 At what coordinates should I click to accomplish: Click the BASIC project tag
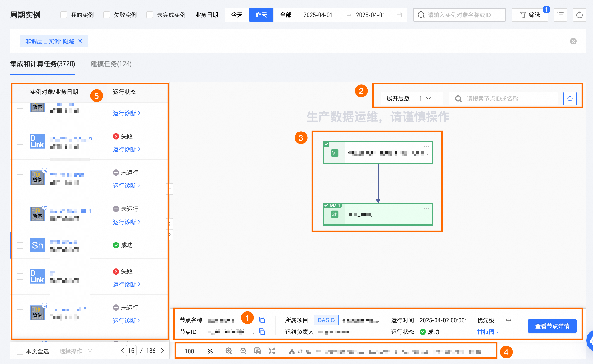pyautogui.click(x=326, y=320)
